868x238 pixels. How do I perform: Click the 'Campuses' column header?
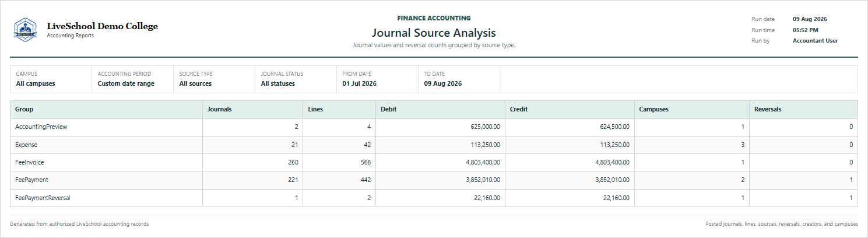click(x=692, y=110)
